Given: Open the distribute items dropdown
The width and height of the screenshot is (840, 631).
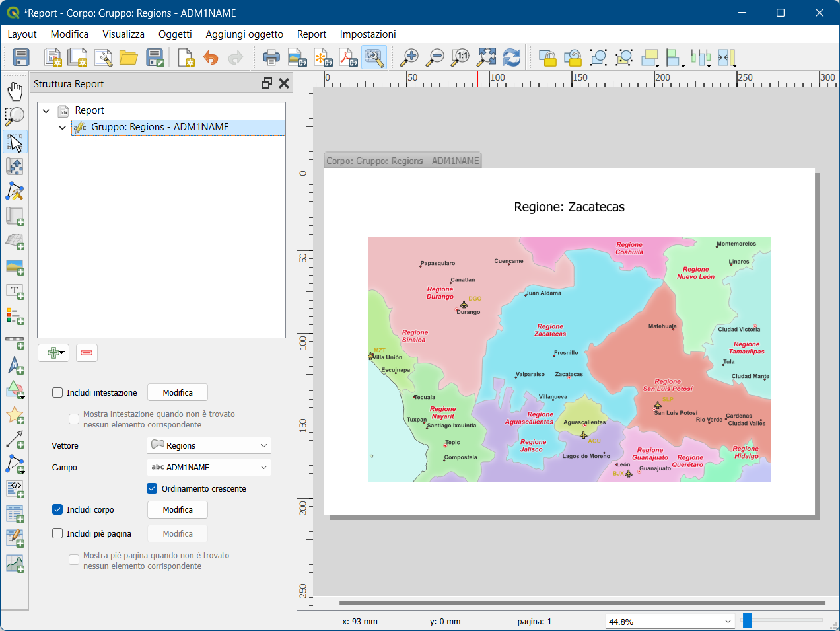Looking at the screenshot, I should pos(701,57).
